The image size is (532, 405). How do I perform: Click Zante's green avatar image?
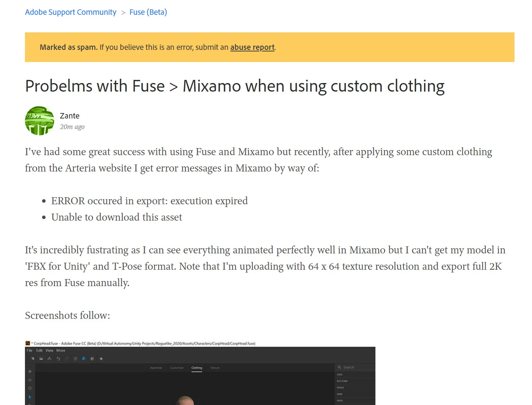click(39, 121)
